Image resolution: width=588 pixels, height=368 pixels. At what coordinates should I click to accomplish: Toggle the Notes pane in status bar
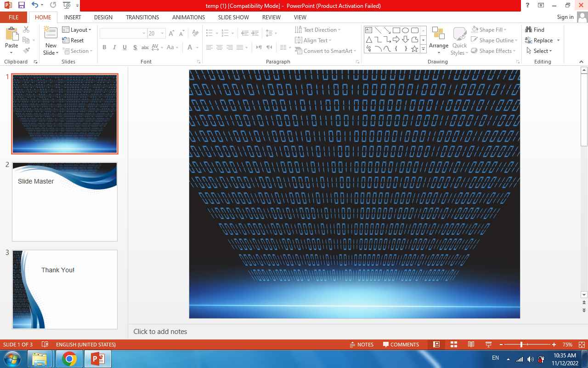pos(361,345)
